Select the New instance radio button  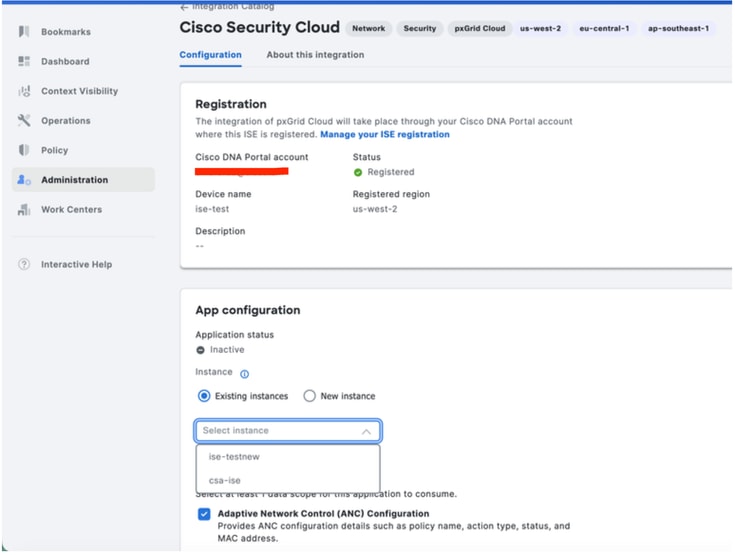(309, 396)
